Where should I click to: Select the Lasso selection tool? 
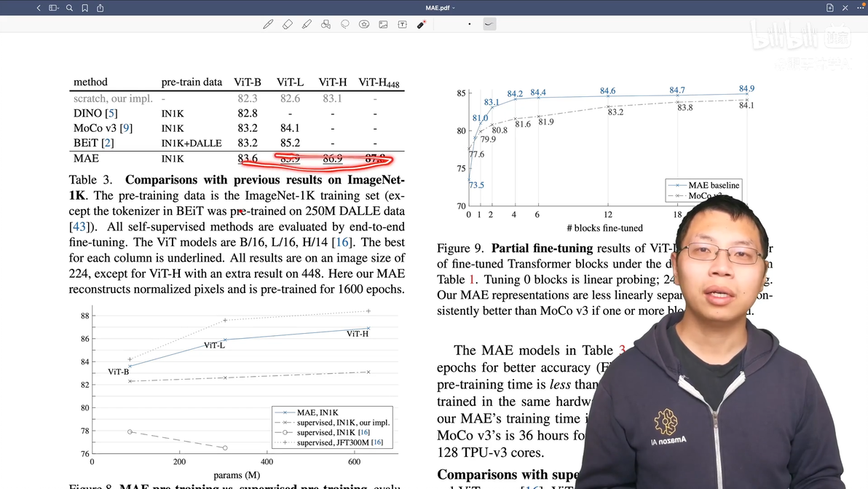click(x=345, y=24)
